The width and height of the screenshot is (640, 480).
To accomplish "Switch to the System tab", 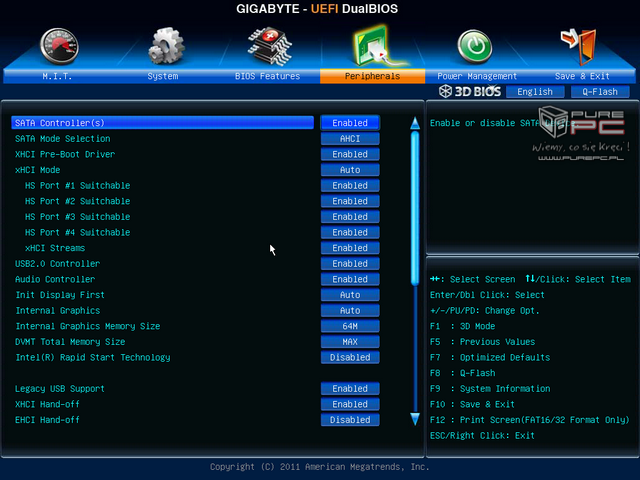I will (x=162, y=76).
